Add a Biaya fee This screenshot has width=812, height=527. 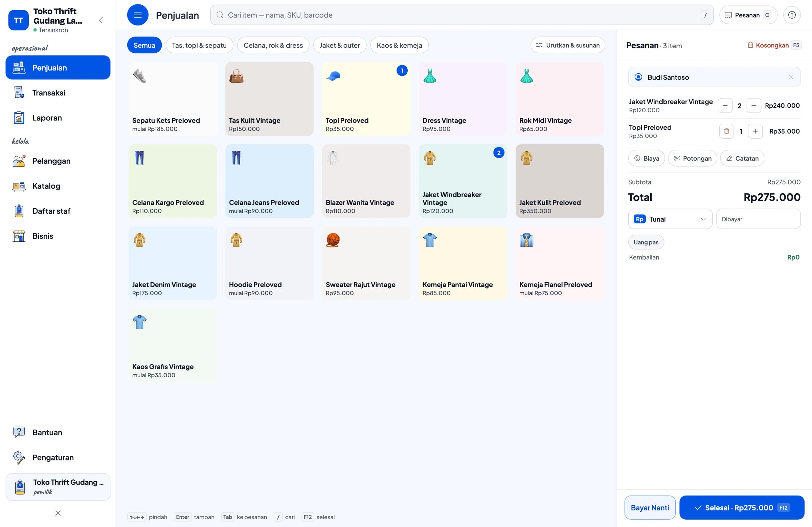pyautogui.click(x=647, y=158)
